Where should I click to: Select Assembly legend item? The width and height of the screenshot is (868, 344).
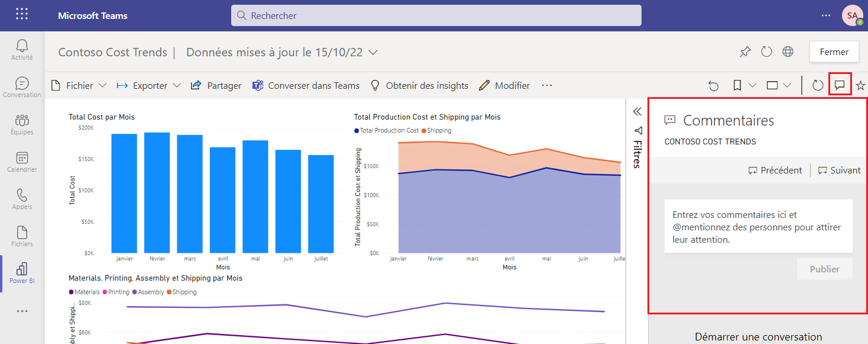(148, 292)
